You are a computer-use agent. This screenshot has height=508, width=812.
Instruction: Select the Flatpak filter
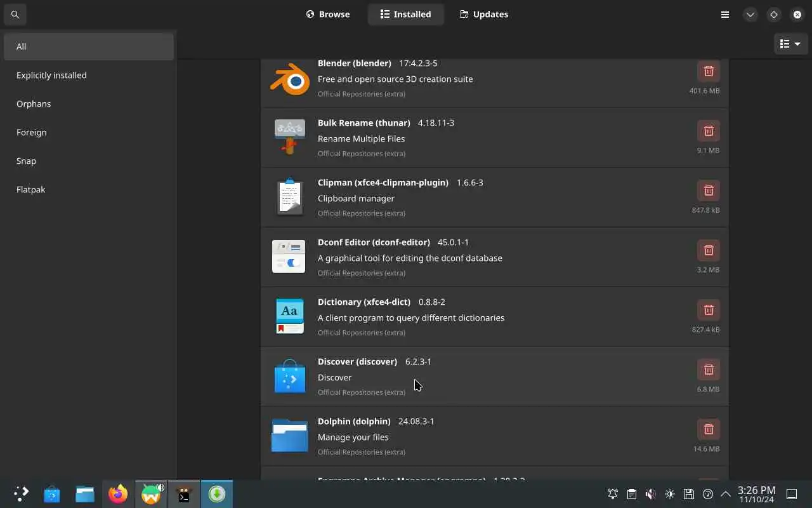pyautogui.click(x=89, y=189)
